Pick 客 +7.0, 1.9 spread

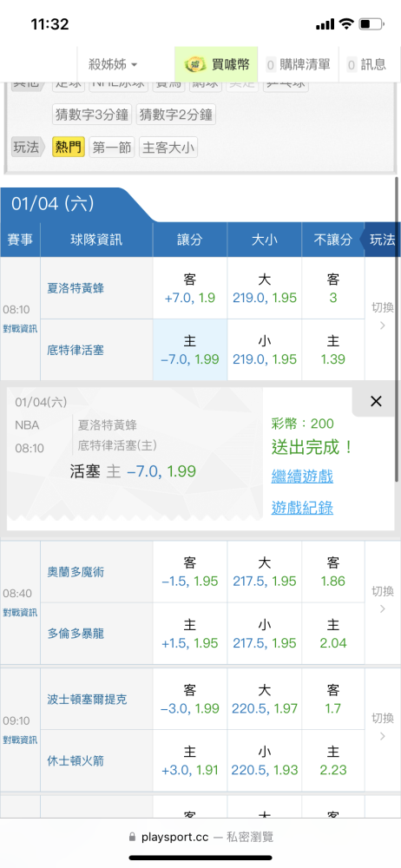point(190,288)
